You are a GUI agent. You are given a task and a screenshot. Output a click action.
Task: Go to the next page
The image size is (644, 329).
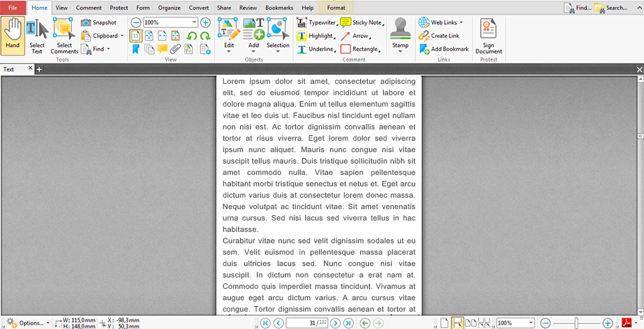pyautogui.click(x=335, y=323)
